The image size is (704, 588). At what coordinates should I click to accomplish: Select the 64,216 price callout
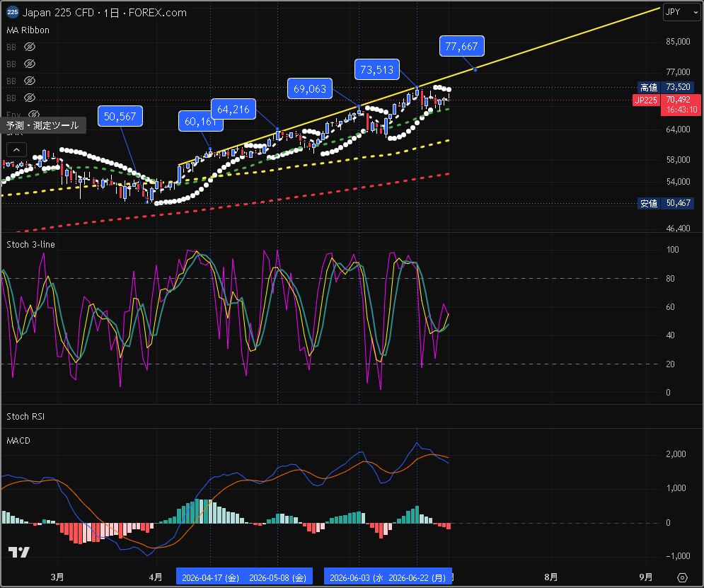[x=233, y=109]
